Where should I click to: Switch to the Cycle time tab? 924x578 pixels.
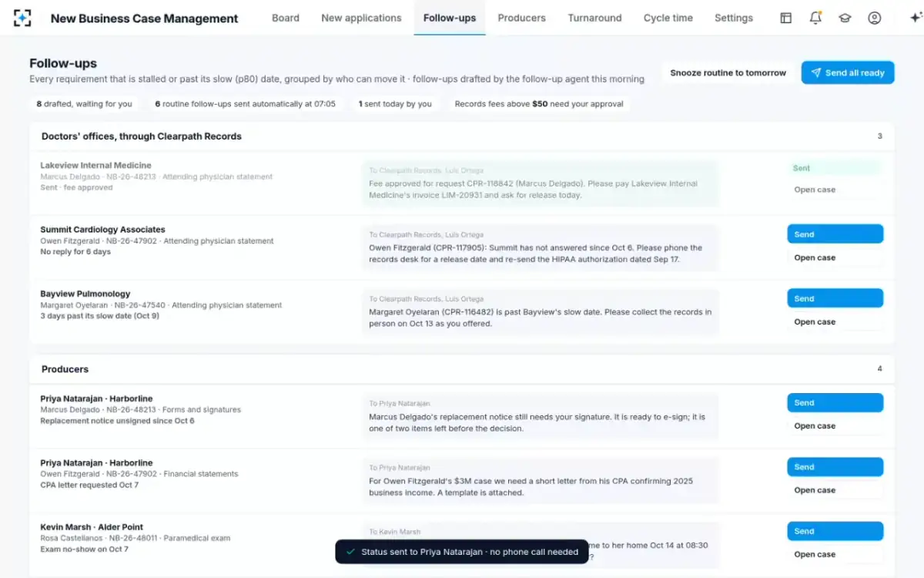point(668,18)
